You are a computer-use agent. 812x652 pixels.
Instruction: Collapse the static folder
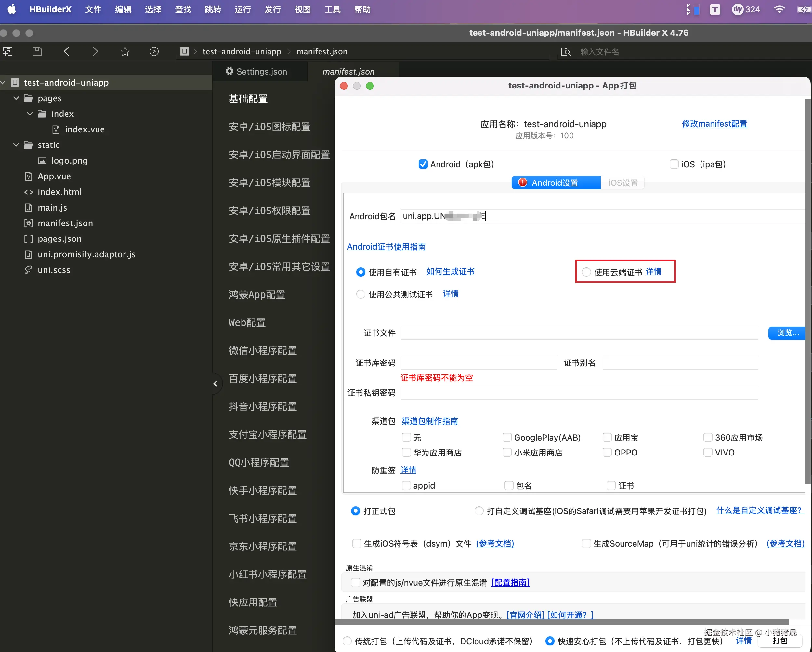point(16,145)
